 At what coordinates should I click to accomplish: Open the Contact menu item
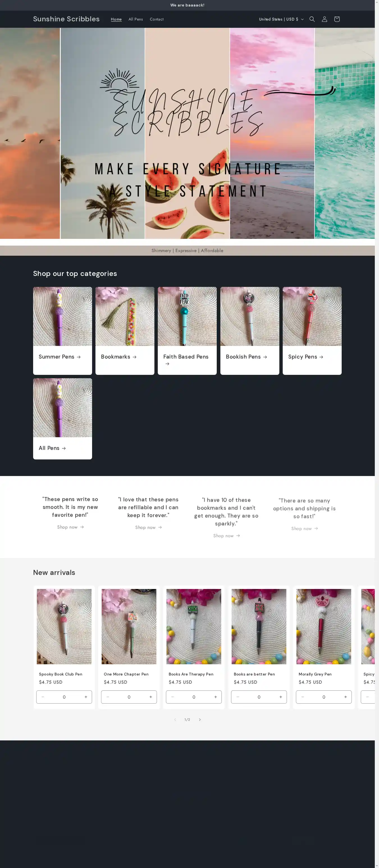(157, 19)
